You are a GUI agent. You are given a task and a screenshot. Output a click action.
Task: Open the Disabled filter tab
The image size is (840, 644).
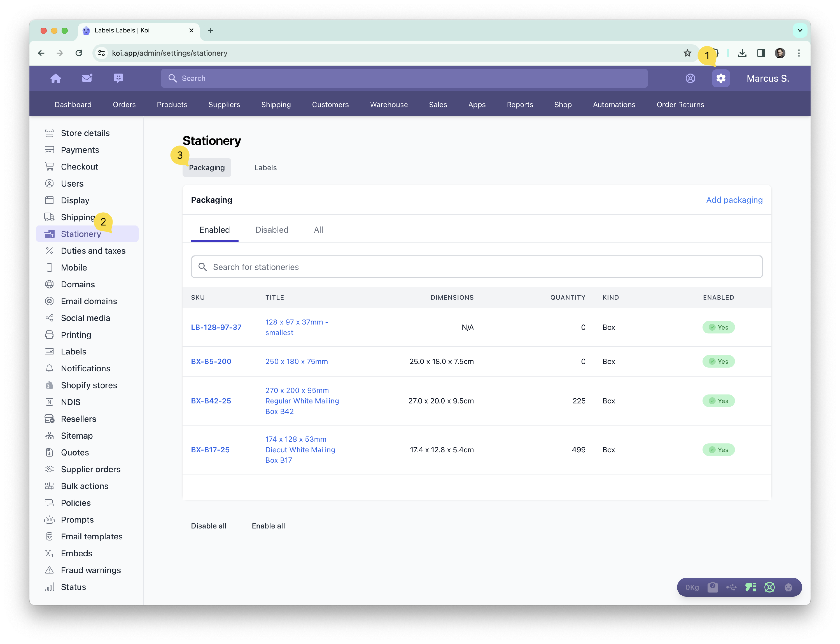(x=272, y=230)
